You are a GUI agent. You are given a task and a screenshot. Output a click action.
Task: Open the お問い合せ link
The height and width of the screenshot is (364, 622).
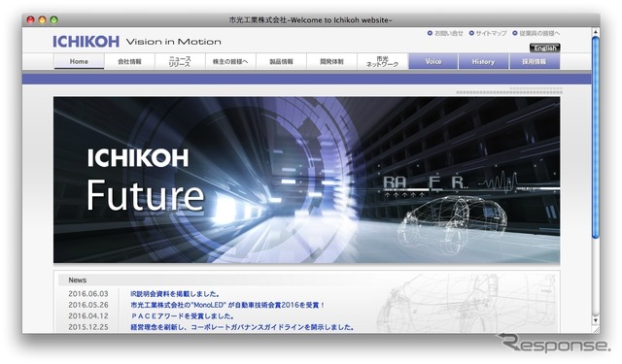coord(445,33)
